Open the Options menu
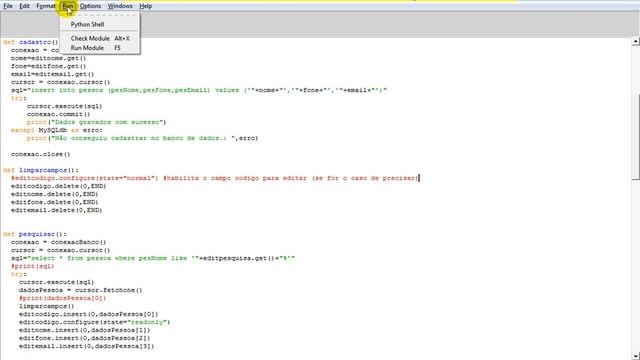640x360 pixels. point(90,6)
